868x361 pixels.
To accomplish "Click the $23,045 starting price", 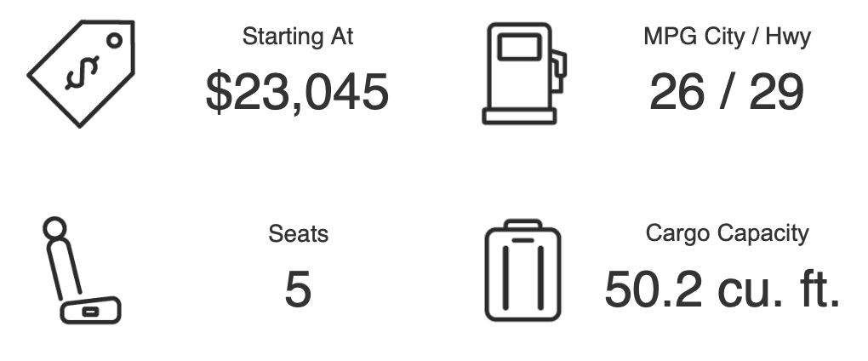I will [297, 92].
